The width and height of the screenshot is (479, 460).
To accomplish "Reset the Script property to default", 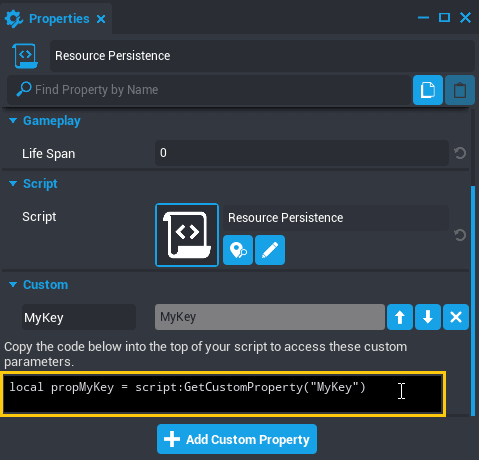I will click(460, 235).
